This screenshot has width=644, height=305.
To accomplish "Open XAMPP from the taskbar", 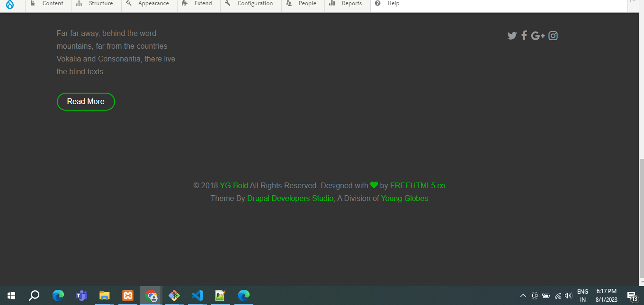I will 128,296.
